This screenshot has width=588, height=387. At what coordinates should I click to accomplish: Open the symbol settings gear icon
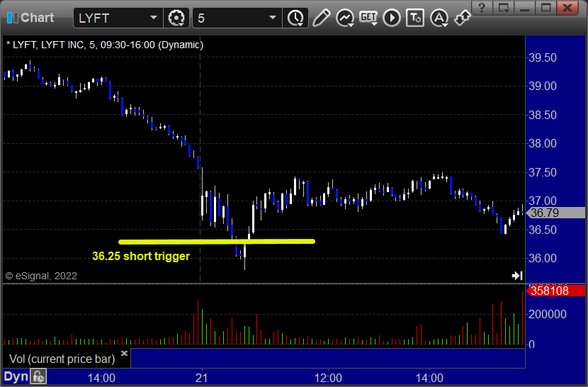(x=176, y=18)
